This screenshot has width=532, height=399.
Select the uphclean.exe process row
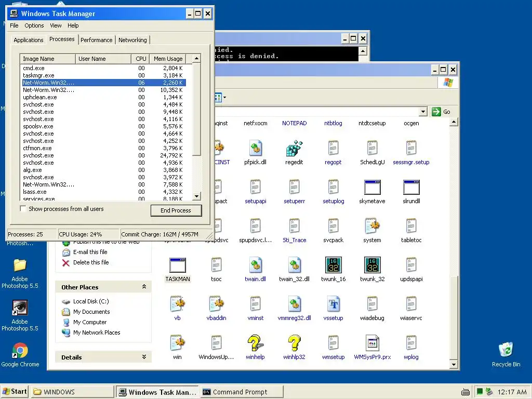[104, 97]
